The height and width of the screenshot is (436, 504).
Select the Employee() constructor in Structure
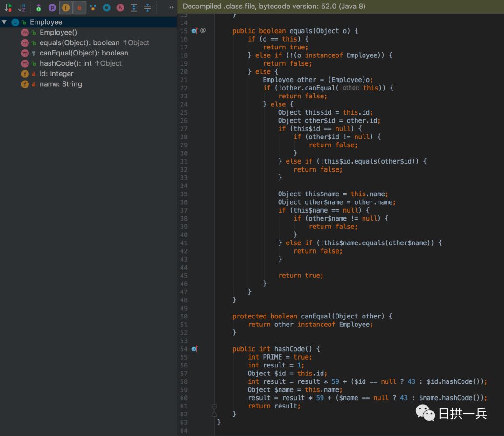coord(58,33)
